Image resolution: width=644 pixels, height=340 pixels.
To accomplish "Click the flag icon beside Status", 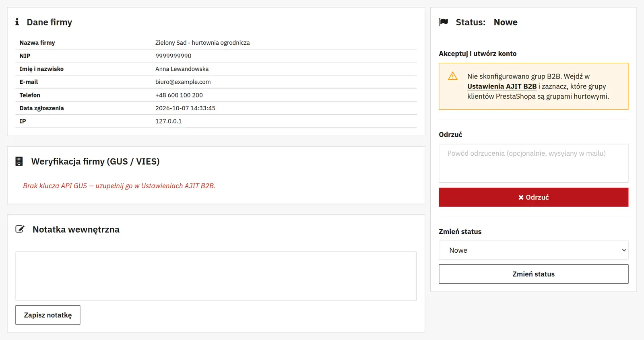I will click(x=444, y=22).
